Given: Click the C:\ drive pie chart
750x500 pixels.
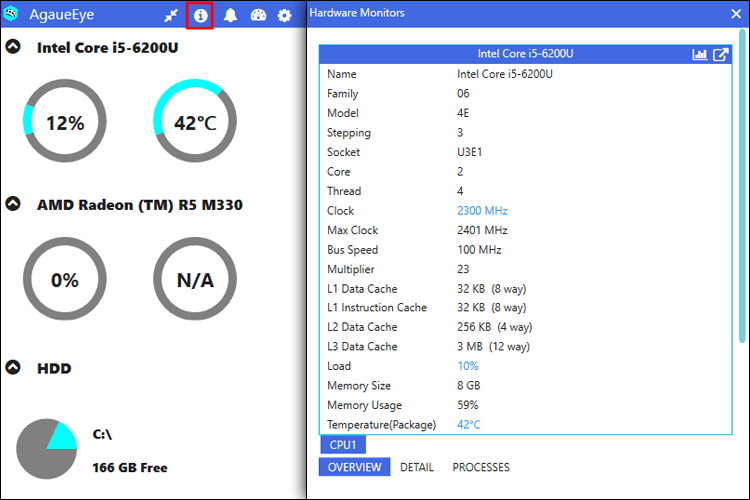Looking at the screenshot, I should click(x=46, y=449).
